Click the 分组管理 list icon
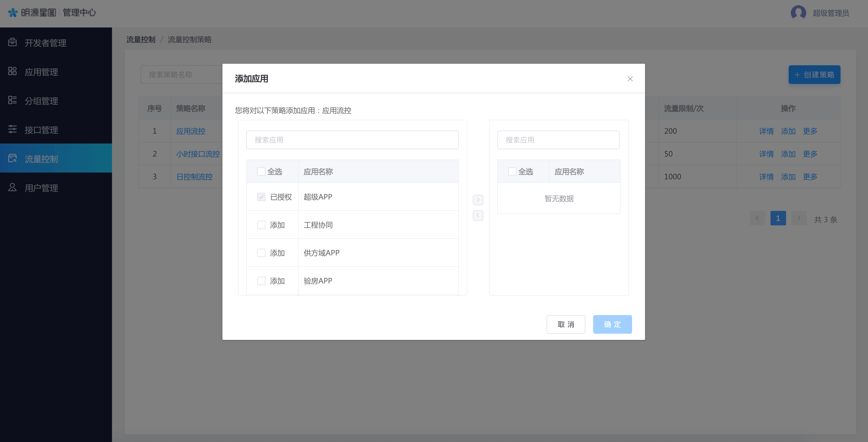Viewport: 868px width, 442px height. pyautogui.click(x=12, y=100)
